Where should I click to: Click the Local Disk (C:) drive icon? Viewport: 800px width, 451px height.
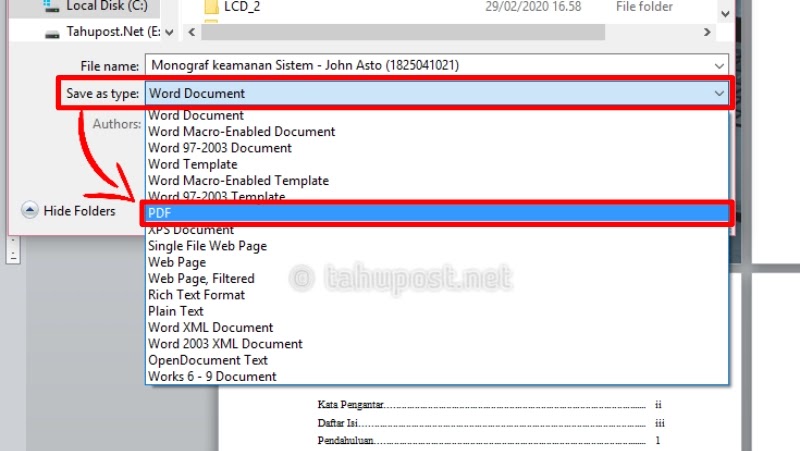(51, 6)
